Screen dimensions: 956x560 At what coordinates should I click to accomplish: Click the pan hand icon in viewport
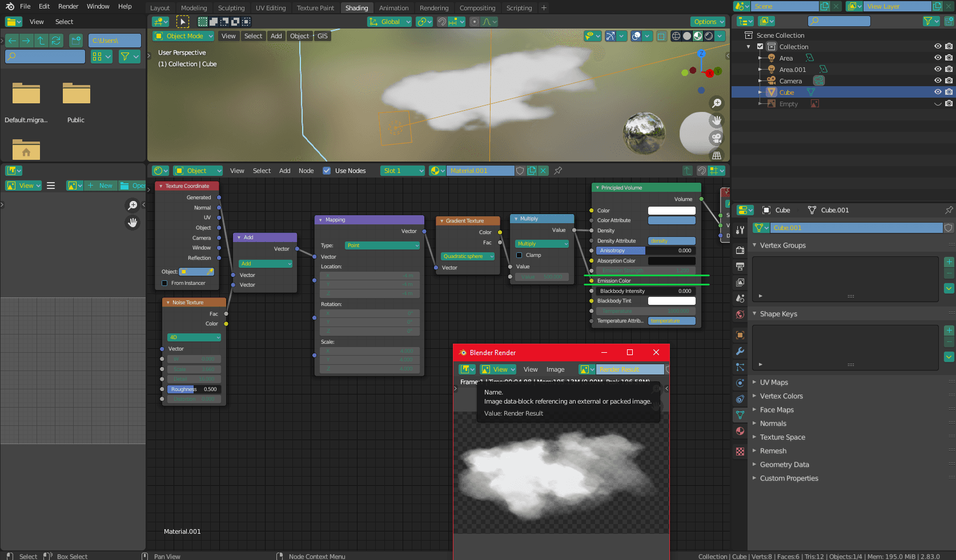(x=716, y=120)
